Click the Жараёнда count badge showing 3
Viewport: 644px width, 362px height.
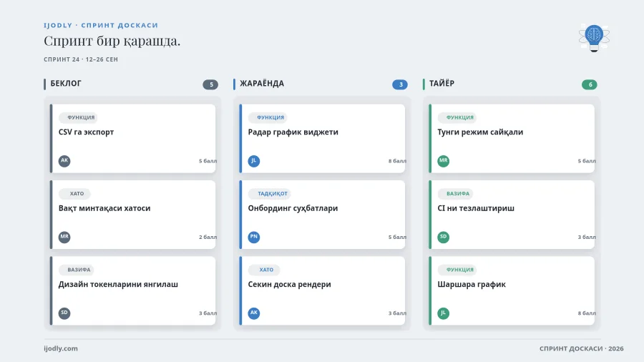tap(400, 84)
